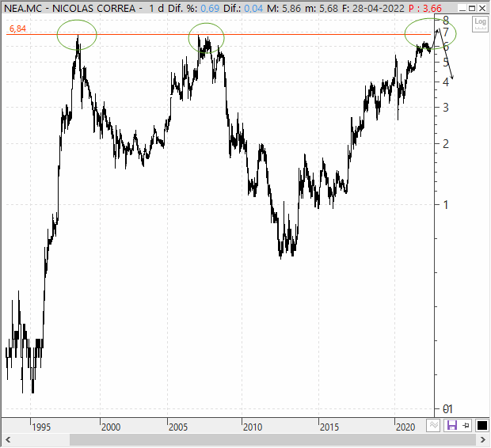Click the price axis label 2
Image resolution: width=491 pixels, height=448 pixels.
[446, 144]
